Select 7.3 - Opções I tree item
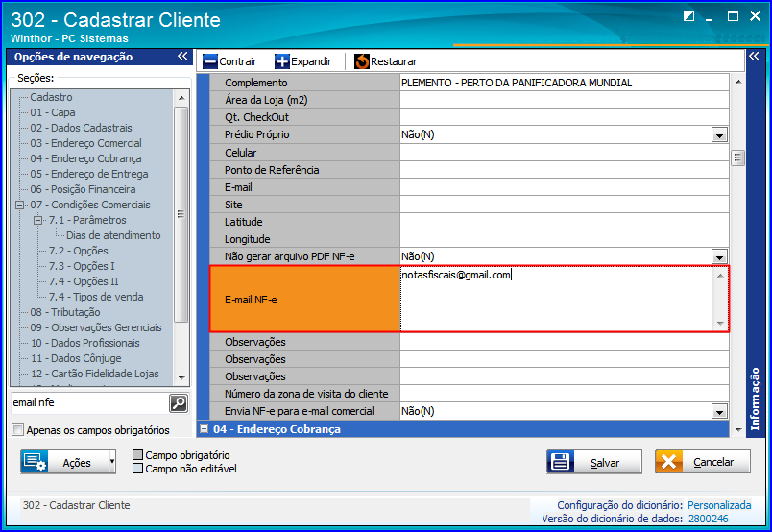 pyautogui.click(x=82, y=266)
